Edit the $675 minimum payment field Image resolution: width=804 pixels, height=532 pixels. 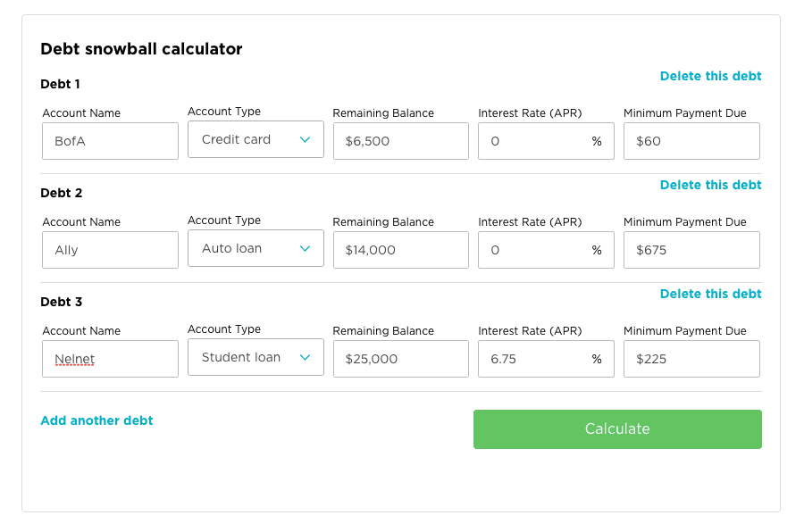tap(691, 250)
